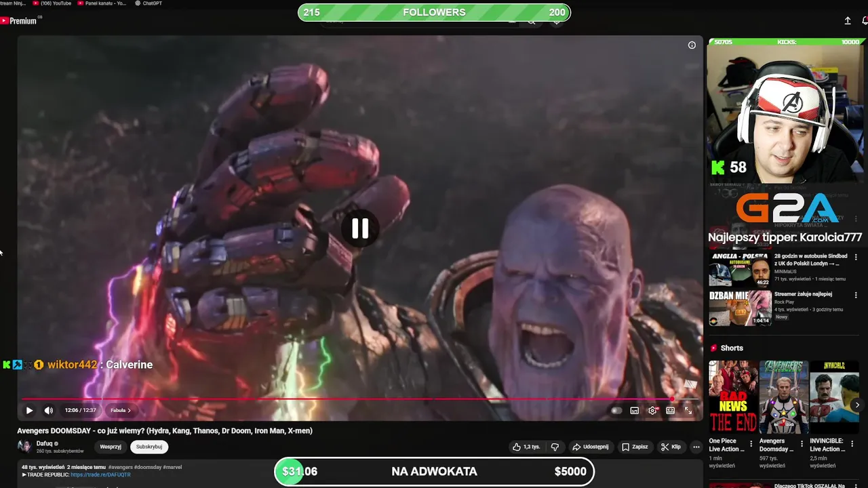This screenshot has width=868, height=488.
Task: Click the 260 tys. subskrybentów text
Action: (60, 451)
